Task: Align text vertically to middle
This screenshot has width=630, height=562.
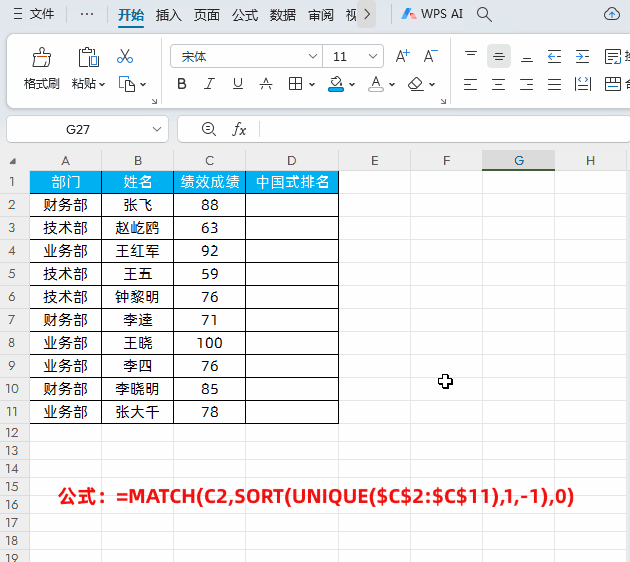Action: click(499, 56)
